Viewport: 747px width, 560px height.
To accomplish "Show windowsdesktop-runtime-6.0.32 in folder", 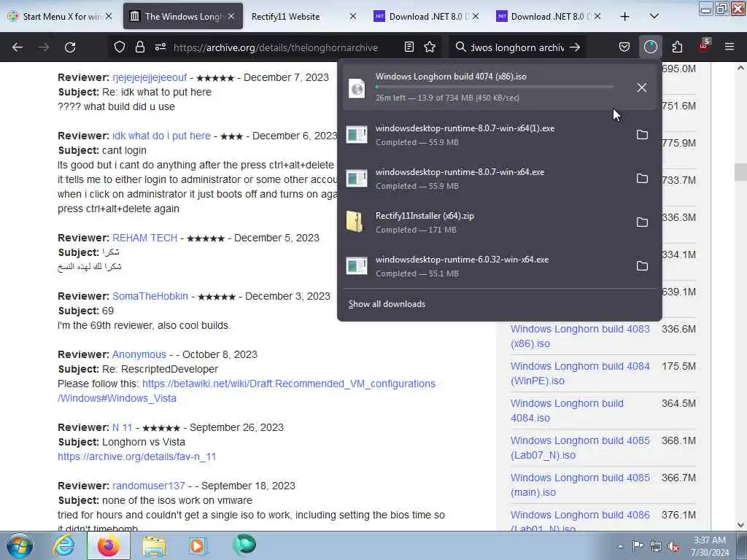I will coord(642,266).
